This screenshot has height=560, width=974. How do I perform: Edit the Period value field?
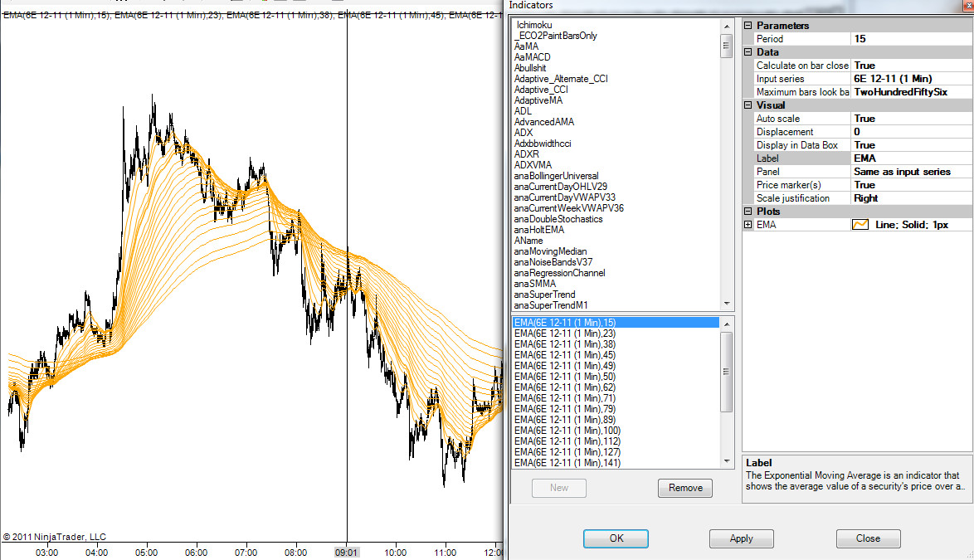pyautogui.click(x=911, y=38)
